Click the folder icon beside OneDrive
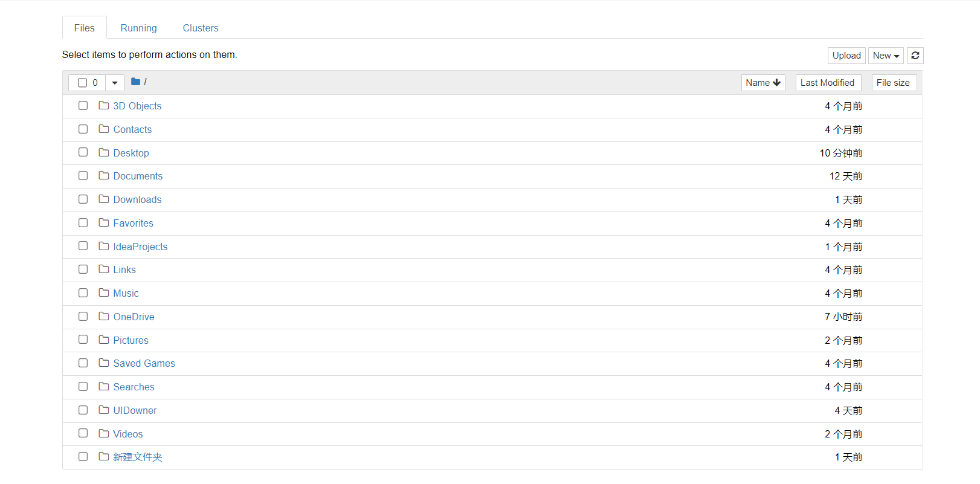980x484 pixels. click(x=104, y=316)
